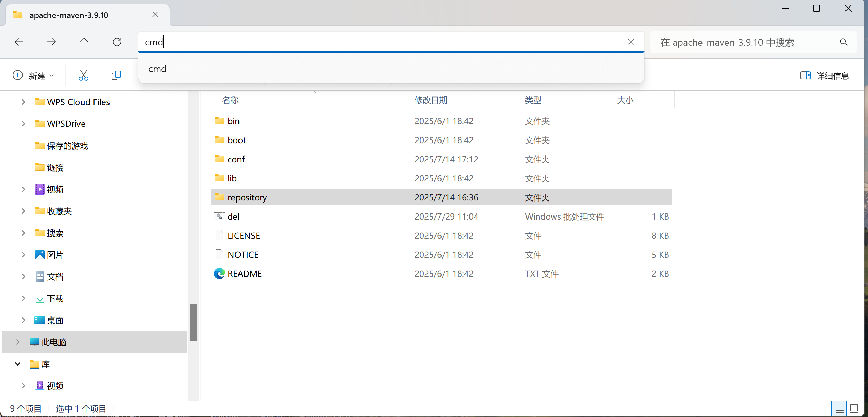Sort files by 修改日期 column
868x417 pixels.
click(x=431, y=100)
